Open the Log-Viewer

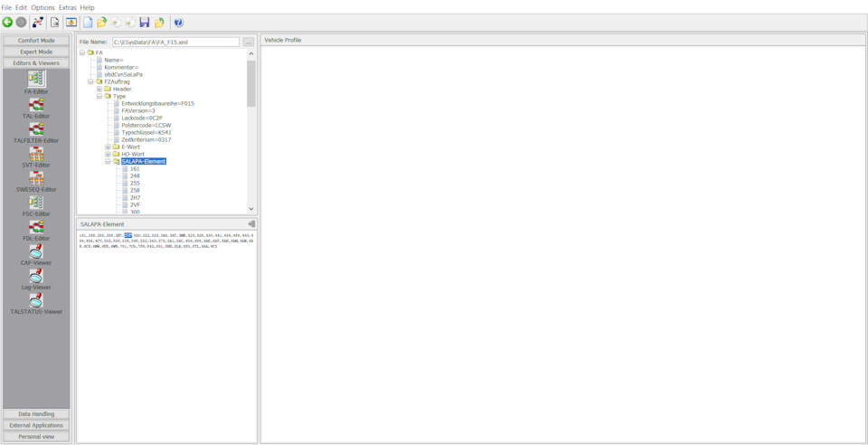36,279
